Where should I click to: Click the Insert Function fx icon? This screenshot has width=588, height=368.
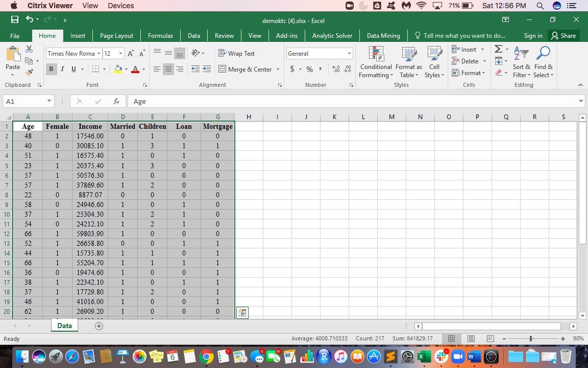[116, 101]
